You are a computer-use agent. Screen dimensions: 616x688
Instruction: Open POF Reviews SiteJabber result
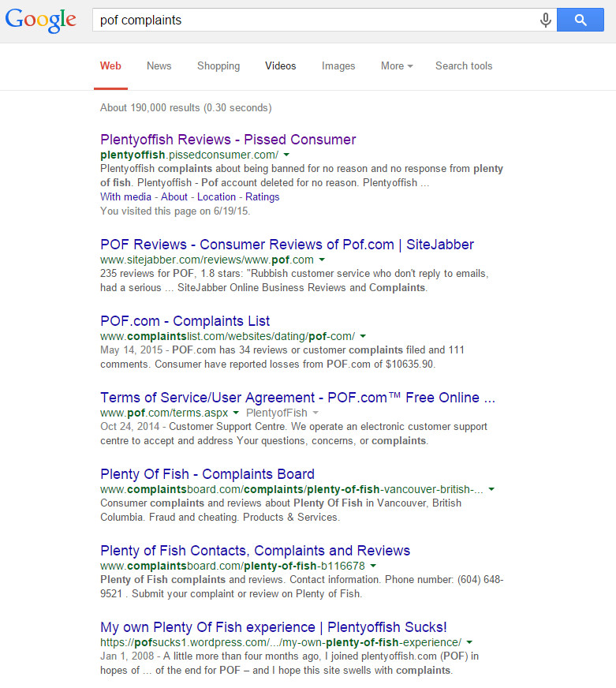coord(287,245)
